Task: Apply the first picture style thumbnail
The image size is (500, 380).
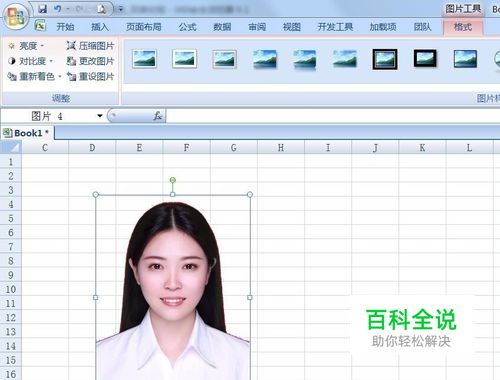Action: click(x=144, y=59)
